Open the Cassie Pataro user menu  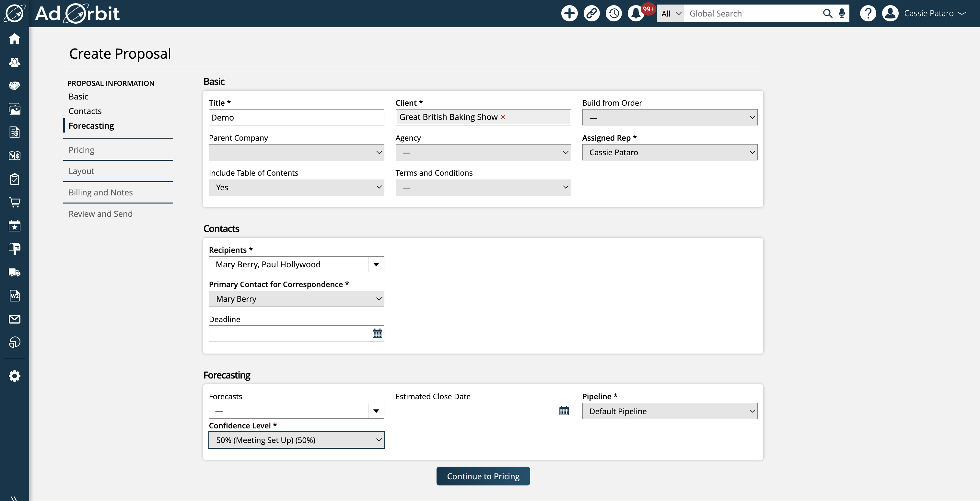point(936,13)
